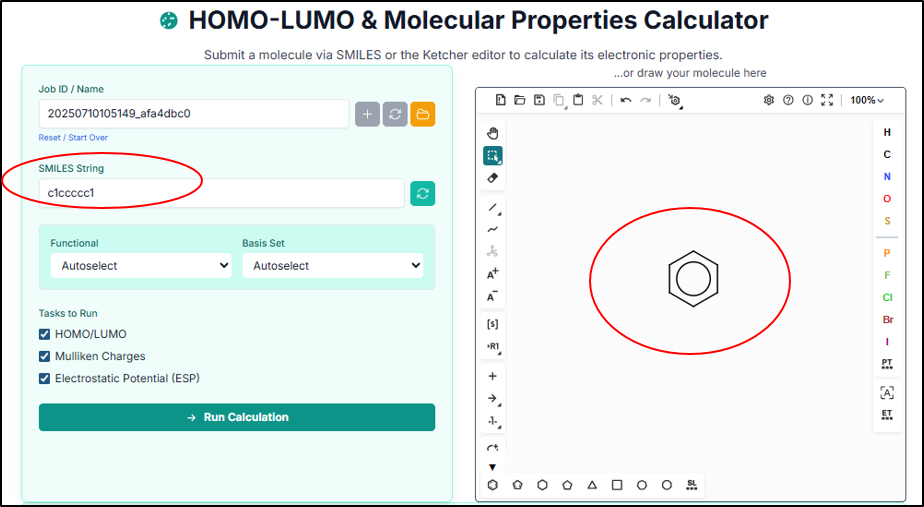Select the blue Nitrogen atom button
Image resolution: width=924 pixels, height=507 pixels.
click(887, 177)
